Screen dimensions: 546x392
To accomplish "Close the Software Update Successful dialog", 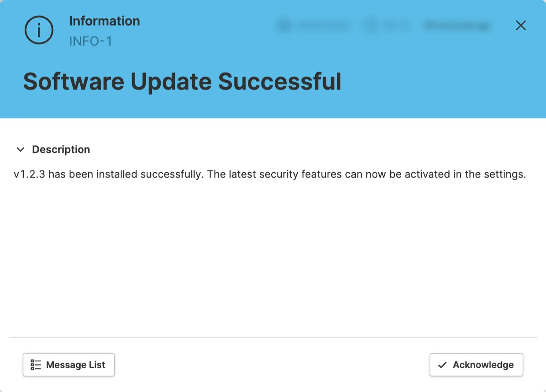I will [521, 26].
